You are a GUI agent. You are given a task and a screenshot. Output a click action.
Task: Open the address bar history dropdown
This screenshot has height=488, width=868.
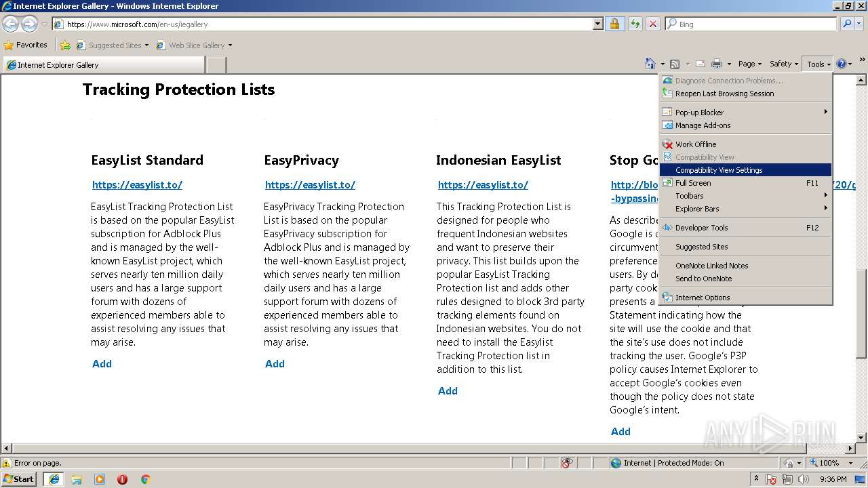[597, 24]
